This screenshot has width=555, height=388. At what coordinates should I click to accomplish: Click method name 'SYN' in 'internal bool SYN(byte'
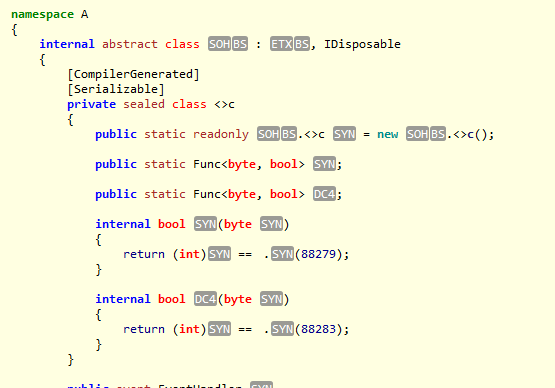coord(205,224)
